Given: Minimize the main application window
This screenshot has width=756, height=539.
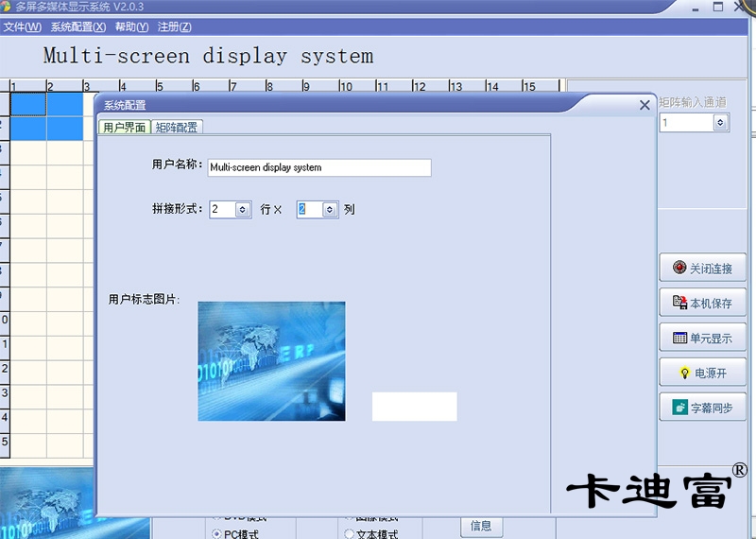Looking at the screenshot, I should pyautogui.click(x=696, y=8).
